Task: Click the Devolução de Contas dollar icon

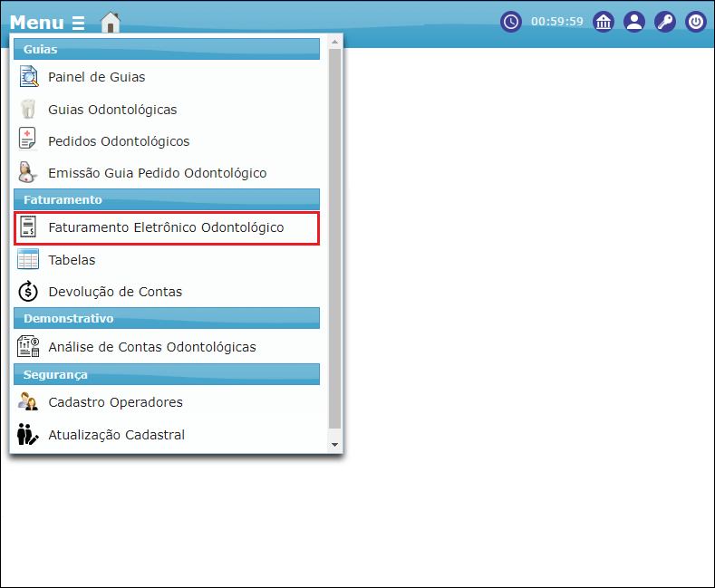Action: click(28, 291)
